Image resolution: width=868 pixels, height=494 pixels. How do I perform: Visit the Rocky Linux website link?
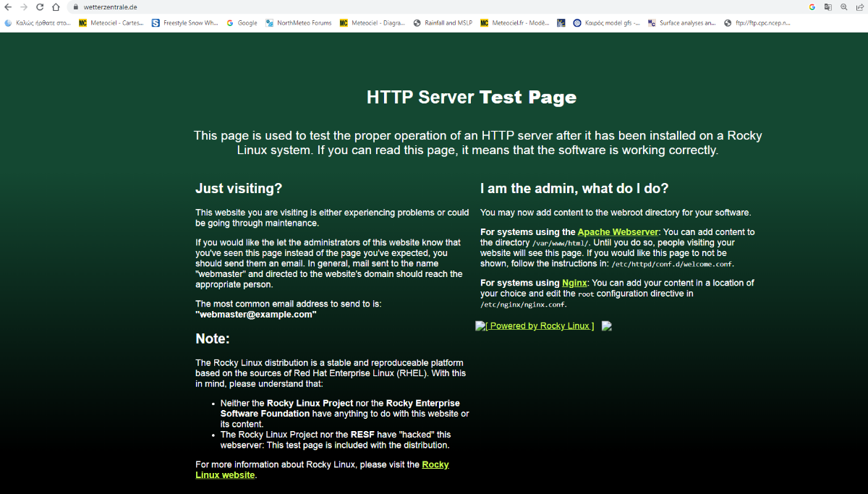click(322, 470)
